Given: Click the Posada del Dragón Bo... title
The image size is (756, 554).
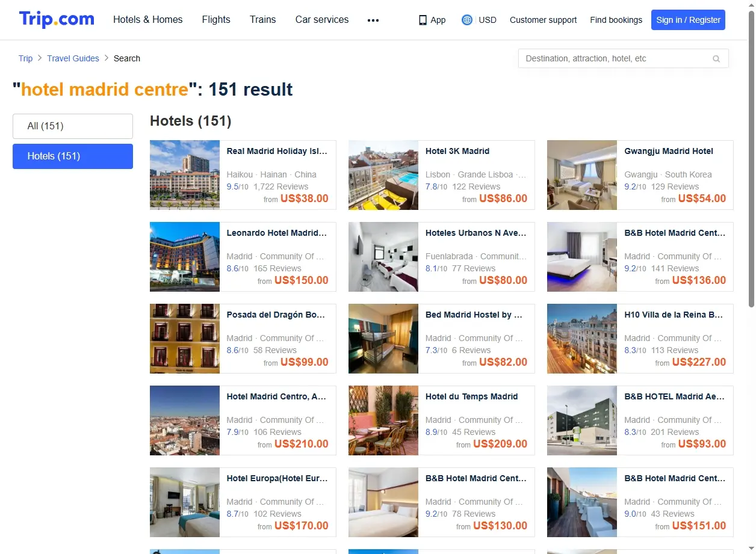Looking at the screenshot, I should 276,315.
